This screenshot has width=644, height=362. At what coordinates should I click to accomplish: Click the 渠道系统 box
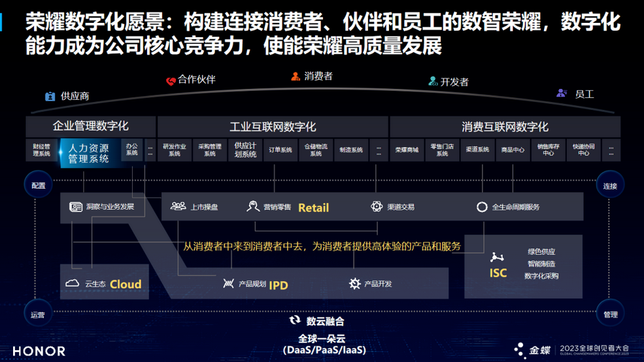click(478, 150)
